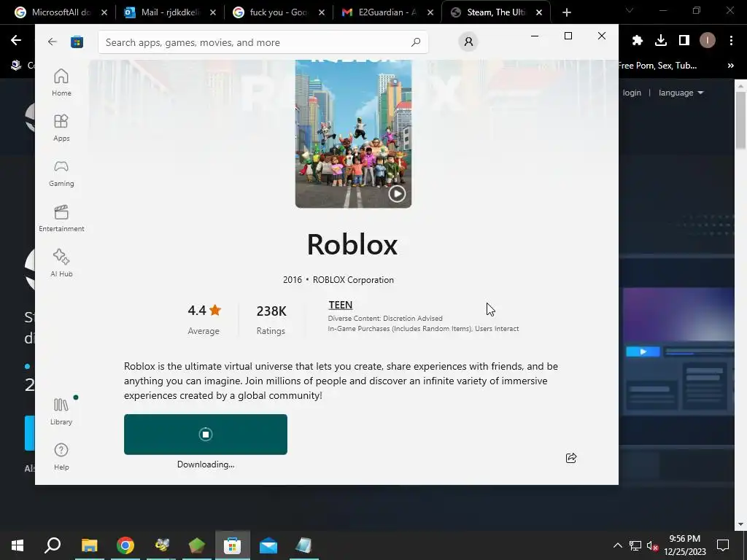Play the Roblox trailer video
This screenshot has width=747, height=560.
(397, 194)
